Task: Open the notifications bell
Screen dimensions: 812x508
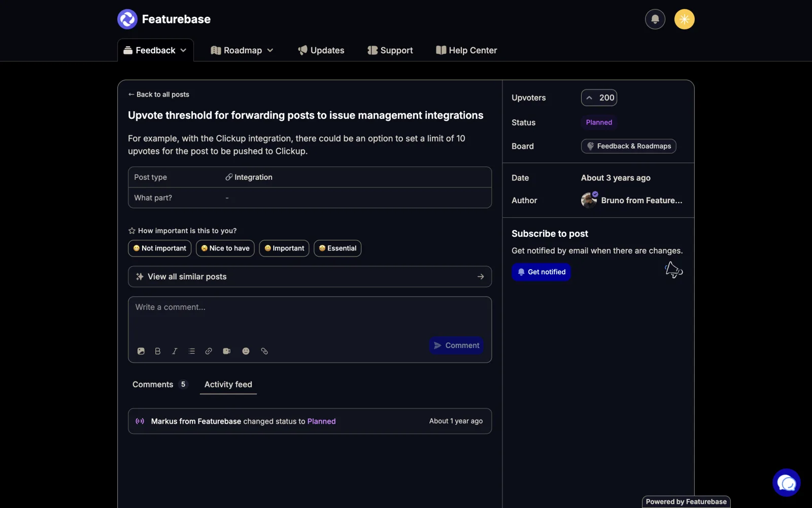Action: point(655,19)
